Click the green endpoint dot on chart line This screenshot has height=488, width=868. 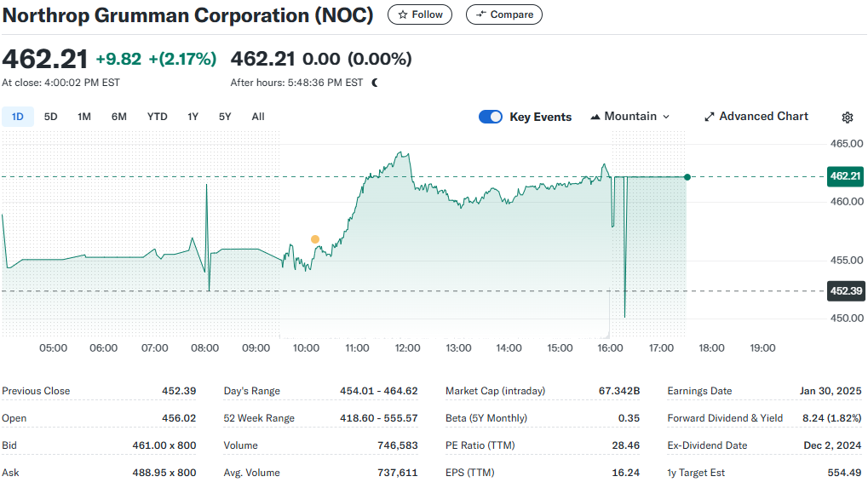pyautogui.click(x=687, y=177)
